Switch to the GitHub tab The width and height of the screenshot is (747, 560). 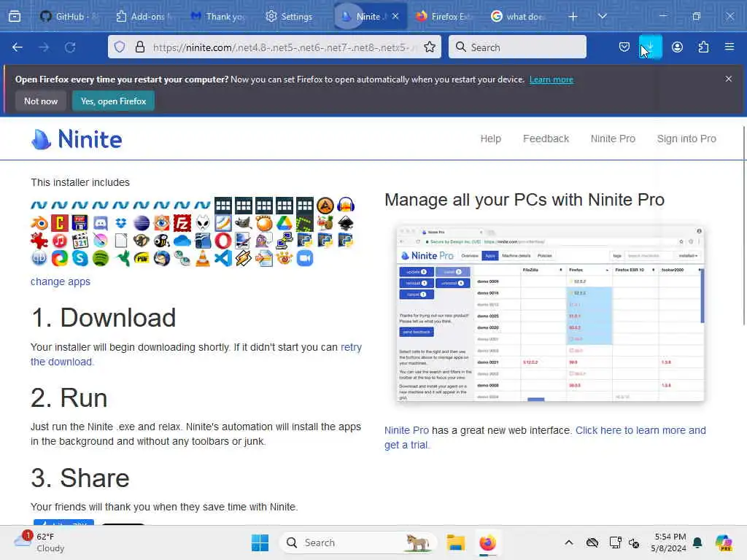(x=68, y=16)
